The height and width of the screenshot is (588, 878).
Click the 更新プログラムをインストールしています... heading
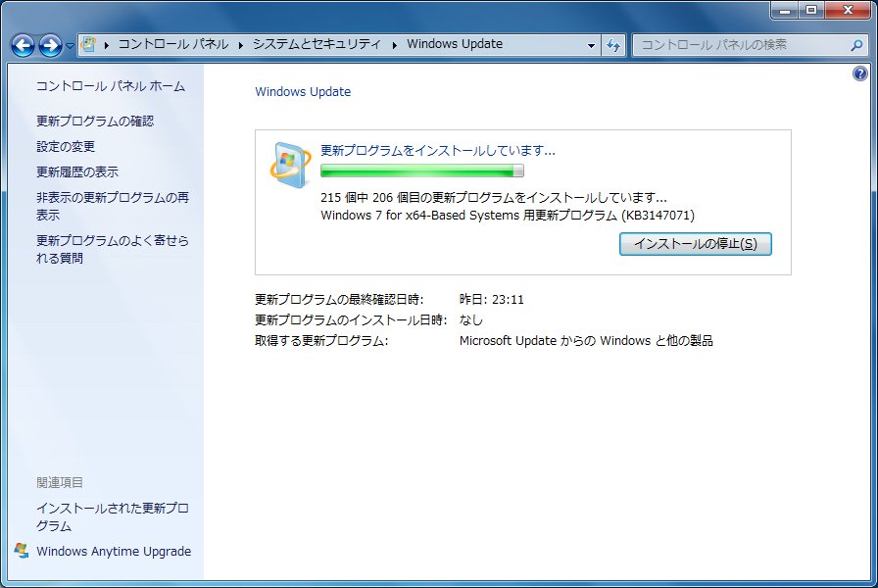(437, 151)
